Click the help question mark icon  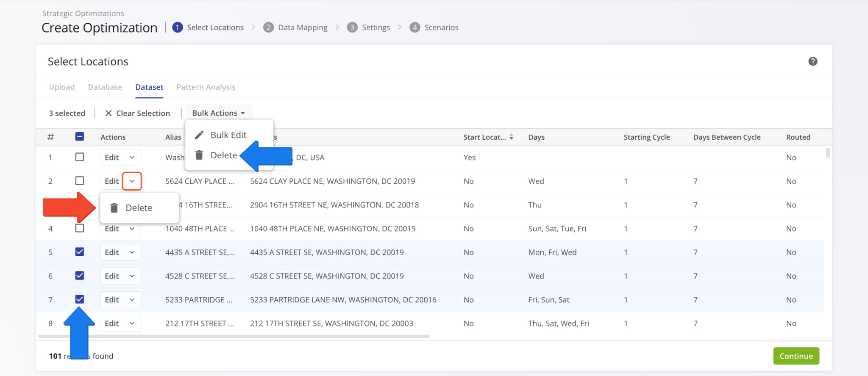coord(812,61)
